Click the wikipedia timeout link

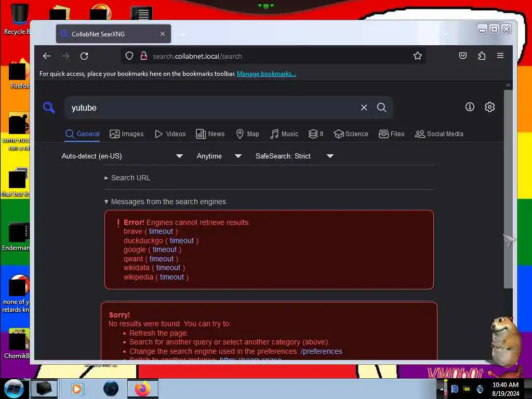[x=171, y=277]
